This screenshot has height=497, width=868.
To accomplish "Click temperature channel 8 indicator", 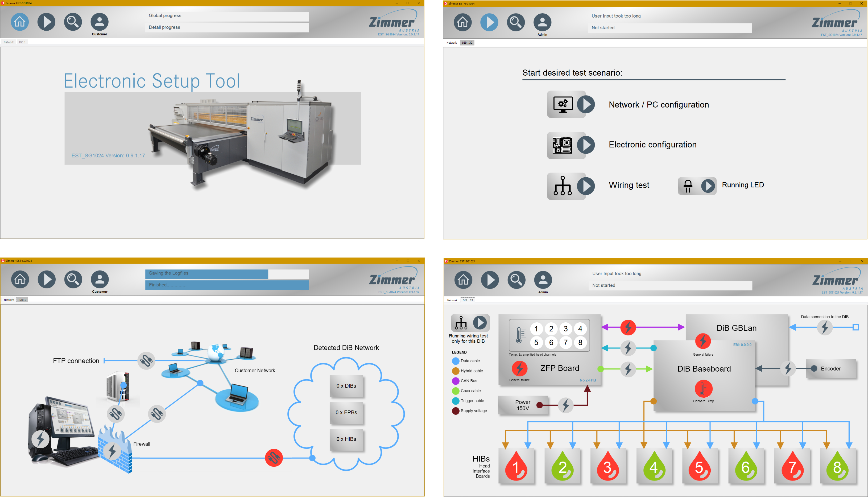I will click(x=580, y=342).
